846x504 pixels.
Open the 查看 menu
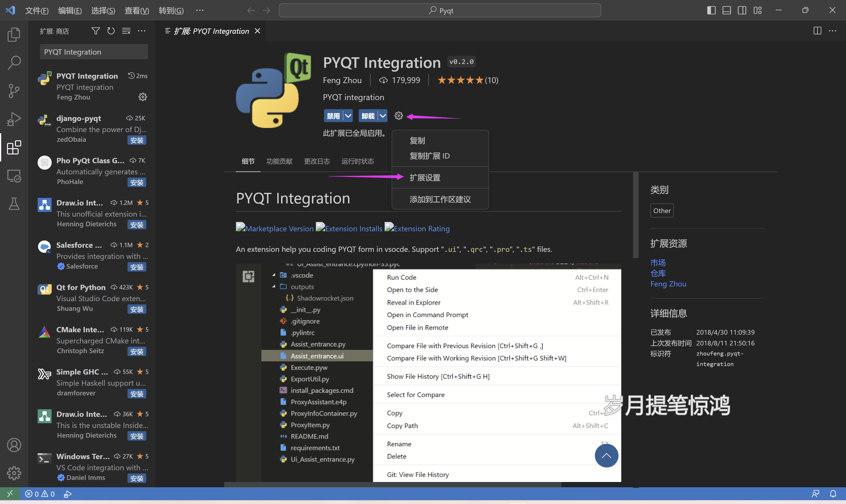(x=137, y=10)
